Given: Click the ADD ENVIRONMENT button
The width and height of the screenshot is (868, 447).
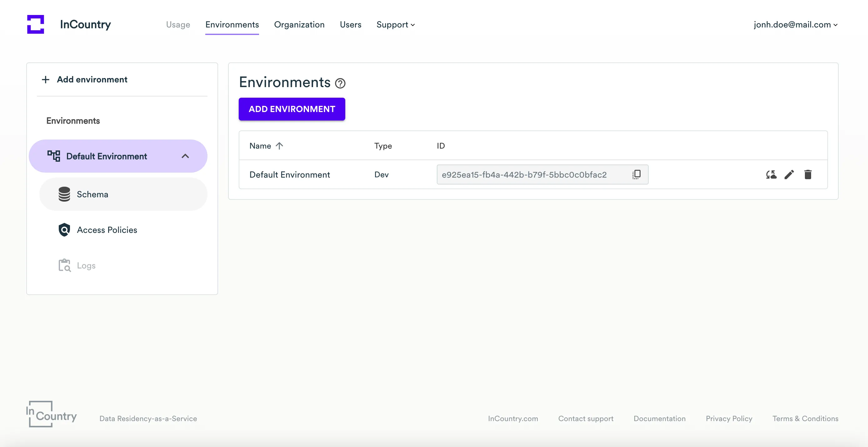Looking at the screenshot, I should click(x=292, y=109).
